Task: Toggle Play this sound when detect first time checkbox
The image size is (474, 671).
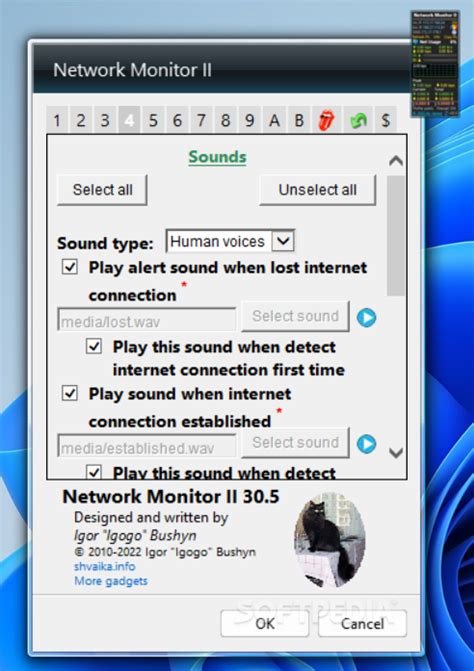Action: click(94, 346)
